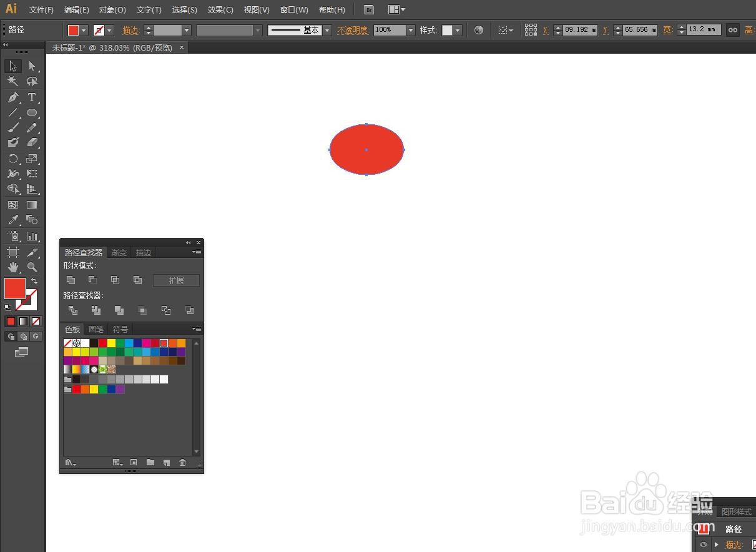Open stroke weight dropdown
This screenshot has width=756, height=552.
point(187,30)
